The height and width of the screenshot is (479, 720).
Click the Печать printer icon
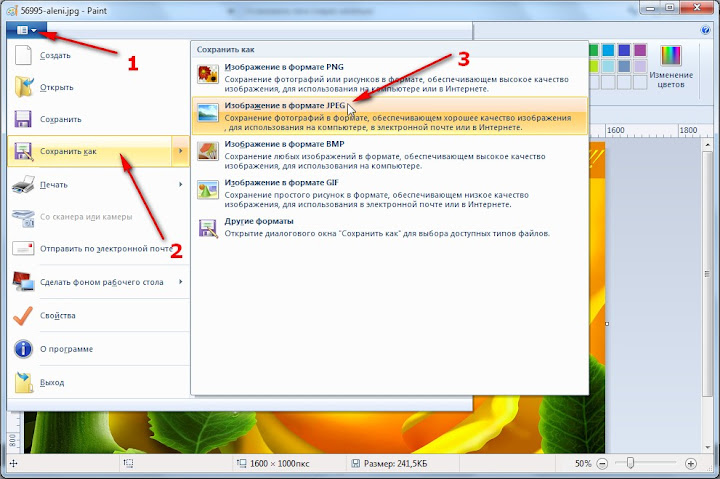tap(23, 184)
